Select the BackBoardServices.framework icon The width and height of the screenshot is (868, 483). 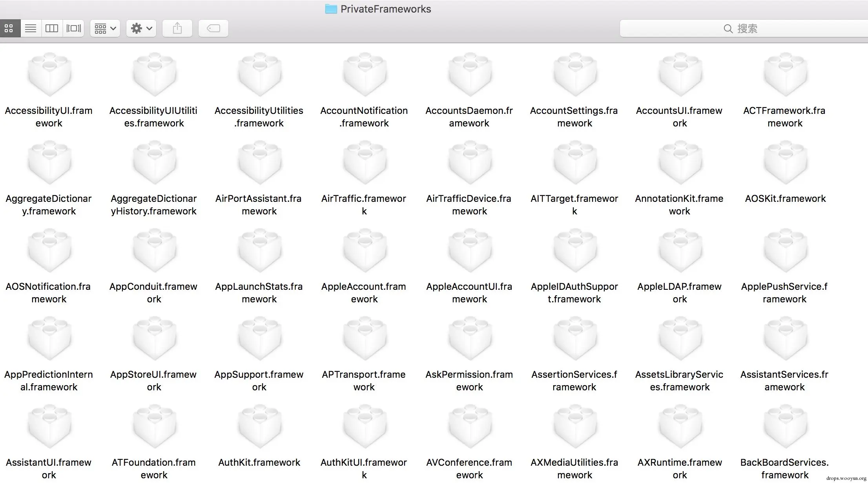coord(785,426)
